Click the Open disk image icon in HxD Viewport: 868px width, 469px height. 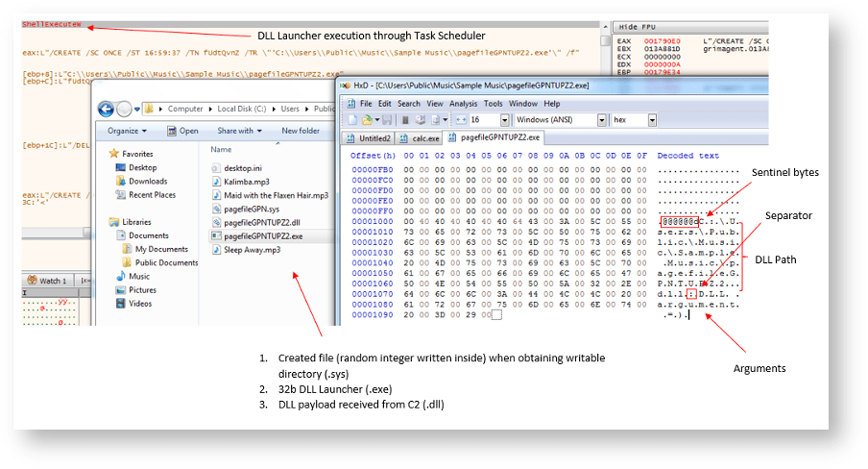click(435, 120)
